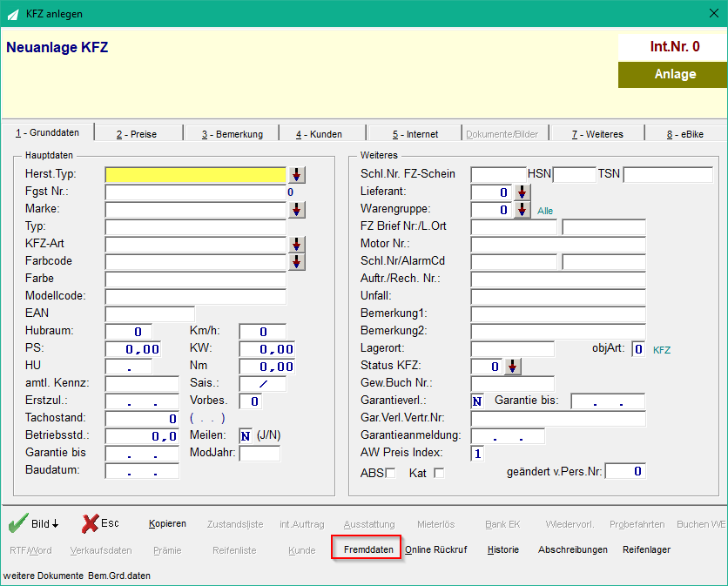Click the Farbe input field
Viewport: 728px width, 586px height.
pos(195,280)
